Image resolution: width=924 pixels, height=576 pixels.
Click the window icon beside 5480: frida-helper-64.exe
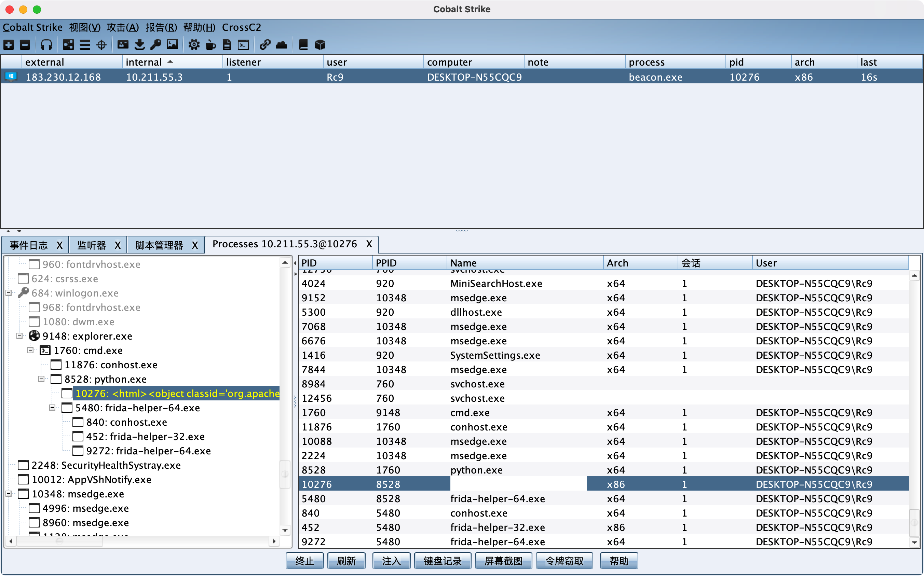point(67,408)
